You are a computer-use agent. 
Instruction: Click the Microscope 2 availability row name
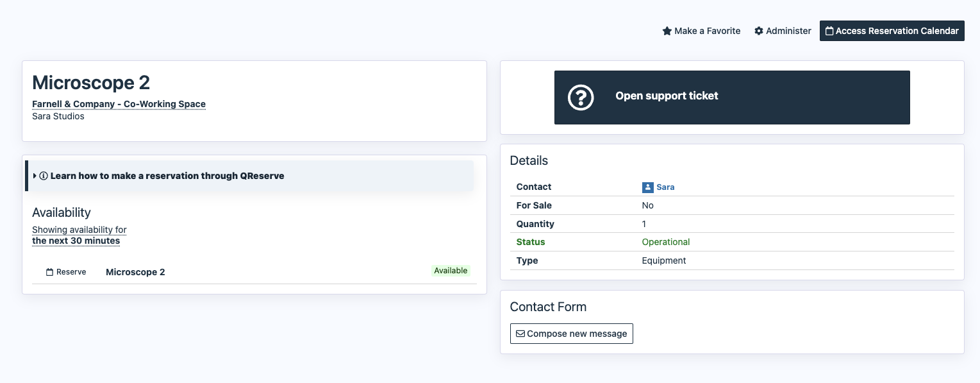tap(135, 272)
